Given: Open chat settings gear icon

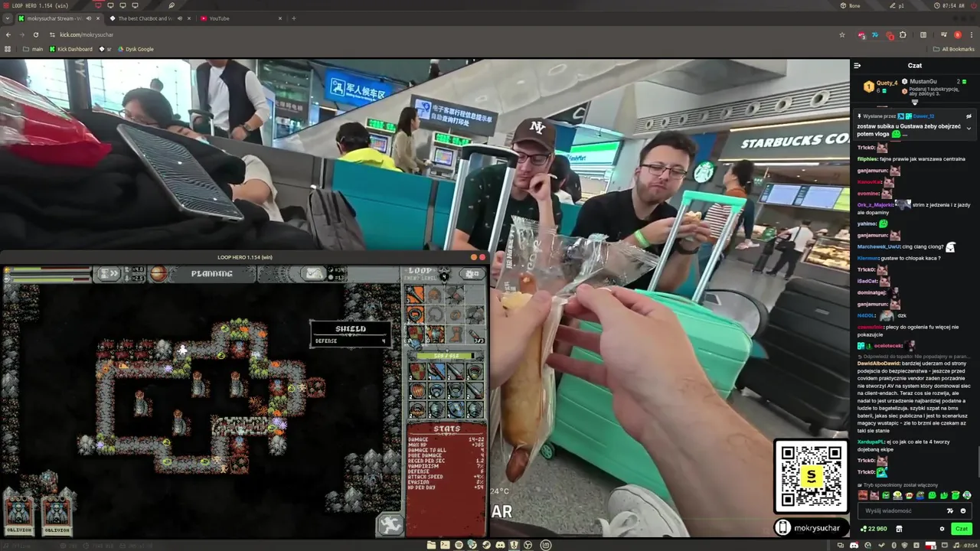Looking at the screenshot, I should tap(942, 529).
